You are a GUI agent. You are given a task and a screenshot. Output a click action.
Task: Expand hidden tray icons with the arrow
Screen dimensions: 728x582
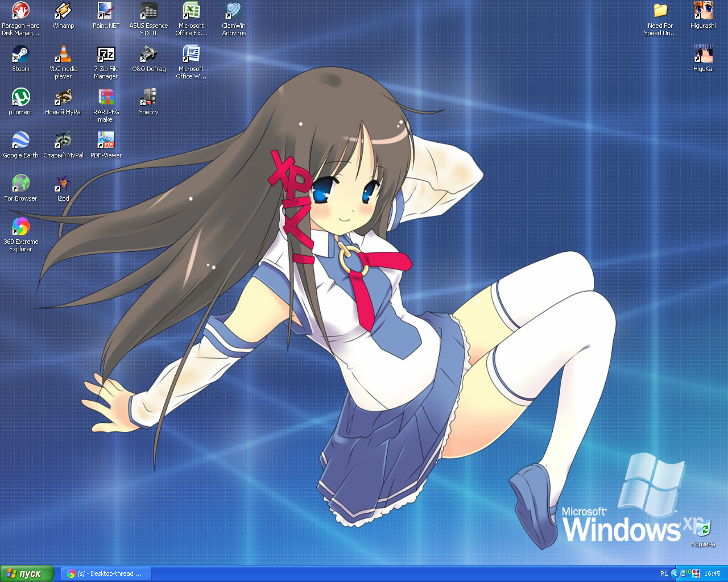click(675, 573)
